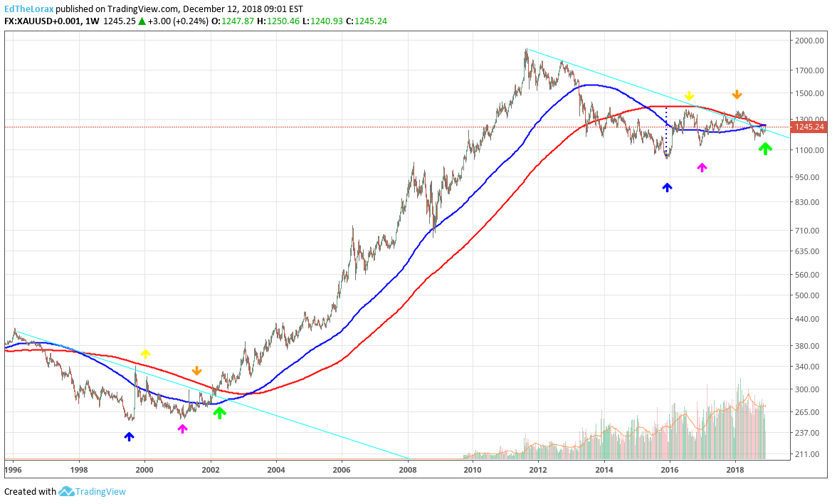The height and width of the screenshot is (504, 832).
Task: Open the EdTheLorax author profile link
Action: pyautogui.click(x=29, y=9)
